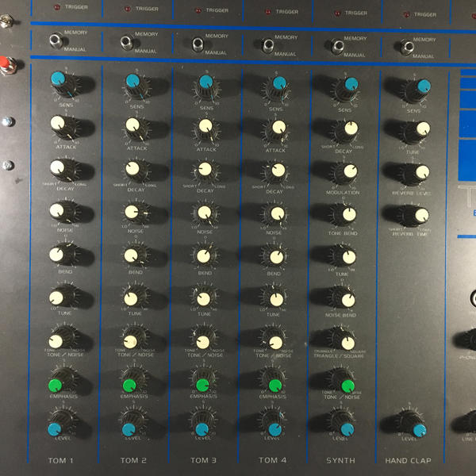Click the Synth Noise Bend knob
This screenshot has height=476, width=476.
(348, 300)
